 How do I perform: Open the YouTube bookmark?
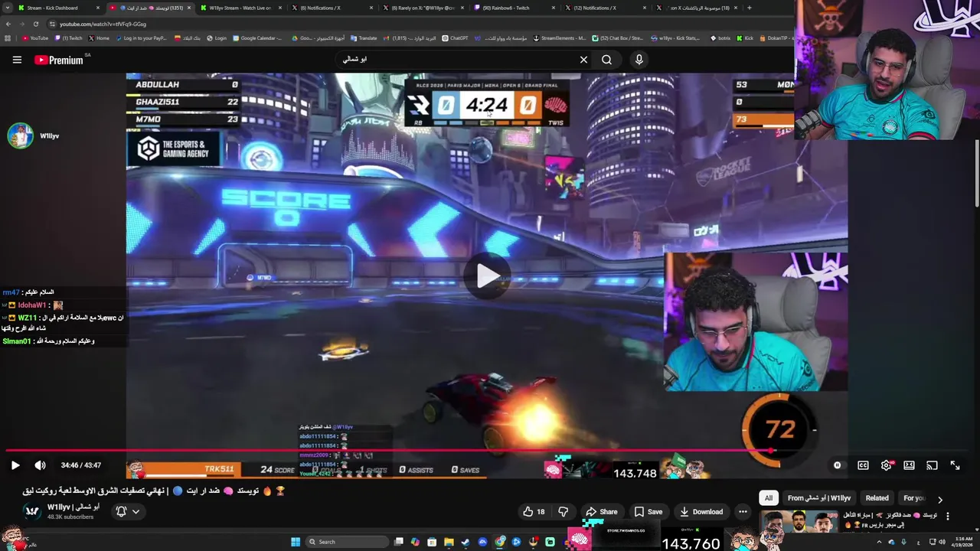pos(35,37)
